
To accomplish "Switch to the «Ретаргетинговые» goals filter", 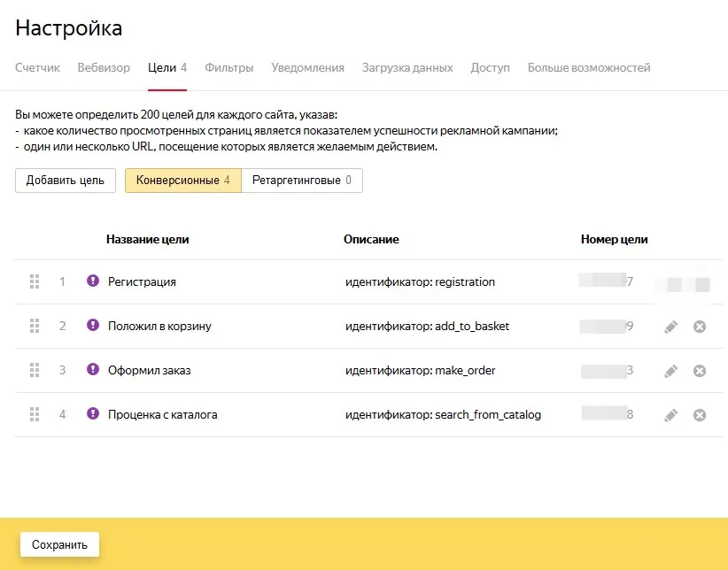I will 300,181.
